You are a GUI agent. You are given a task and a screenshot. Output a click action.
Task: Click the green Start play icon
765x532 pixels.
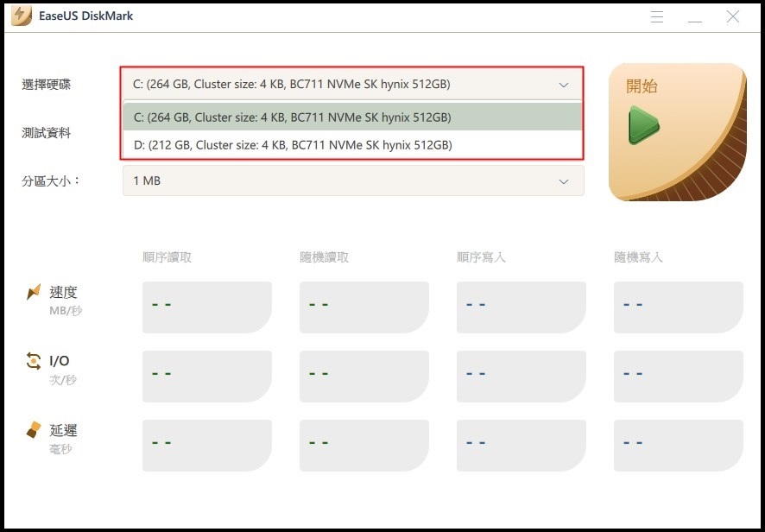coord(642,125)
